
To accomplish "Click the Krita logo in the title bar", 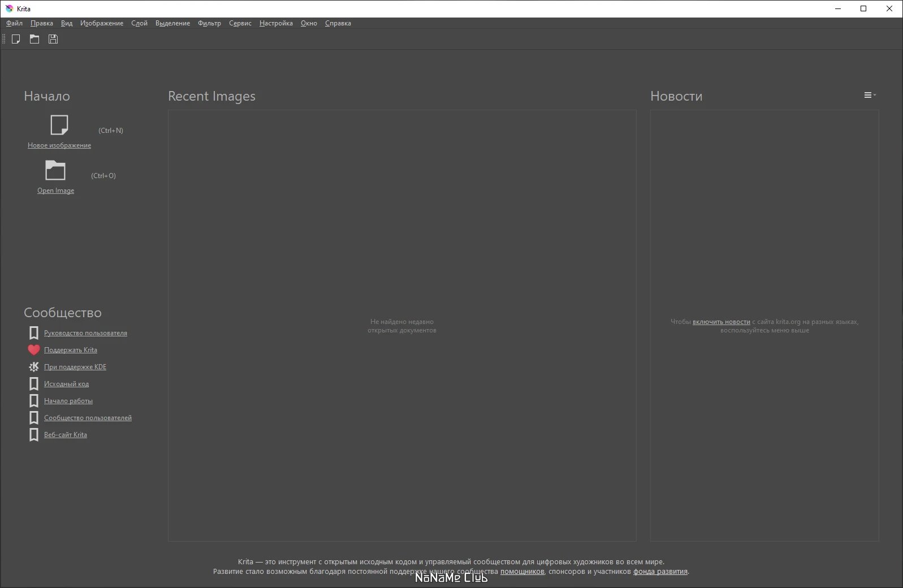I will click(9, 8).
